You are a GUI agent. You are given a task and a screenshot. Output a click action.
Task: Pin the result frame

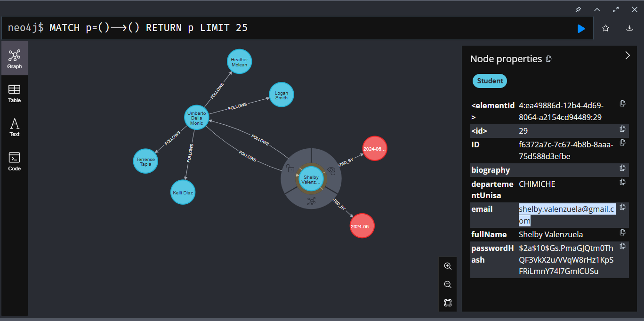click(x=578, y=9)
